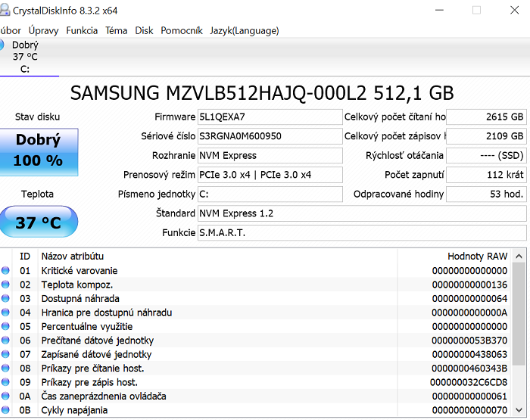Screen dimensions: 530x420
Task: Click the scroll down arrow of attribute list
Action: coord(519,410)
